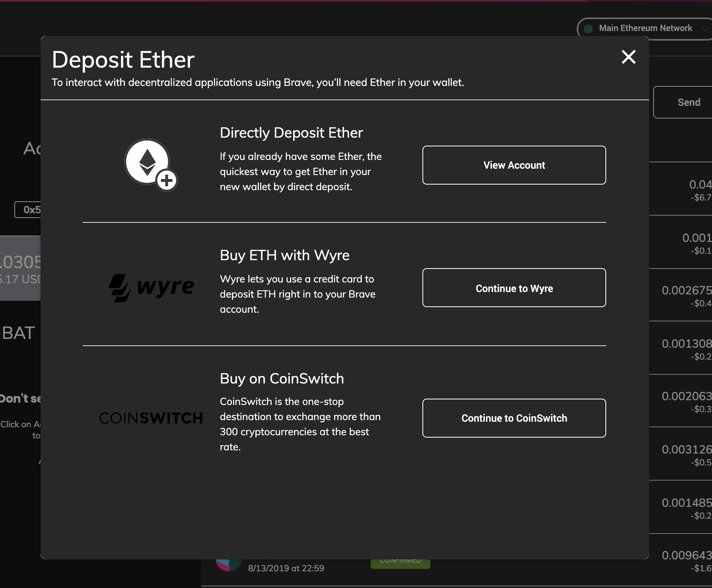Select the 'Directly Deposit Ether' heading
Viewport: 712px width, 588px height.
291,133
